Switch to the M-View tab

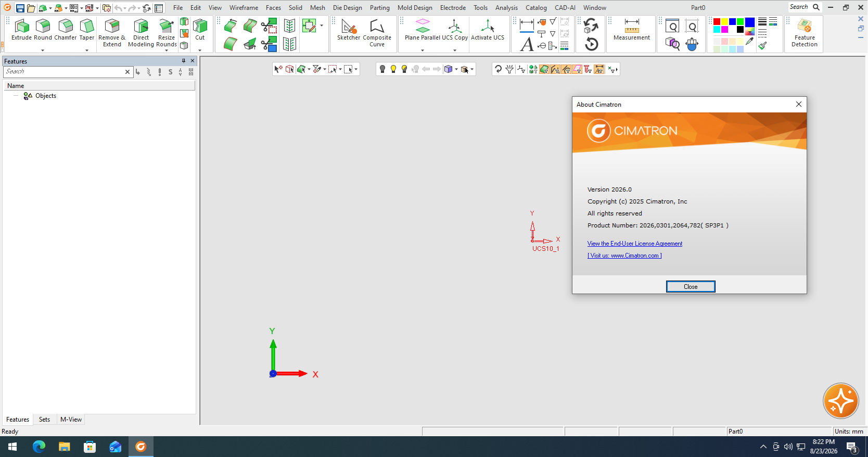click(71, 420)
